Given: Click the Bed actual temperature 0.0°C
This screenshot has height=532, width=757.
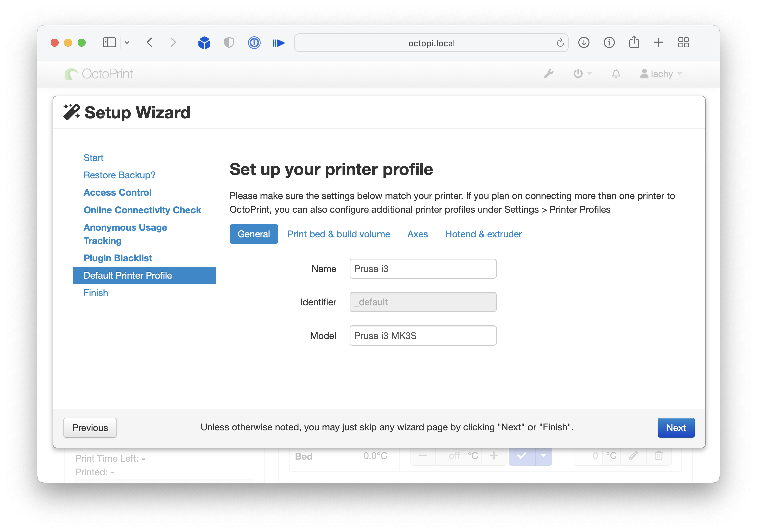Looking at the screenshot, I should click(x=375, y=456).
